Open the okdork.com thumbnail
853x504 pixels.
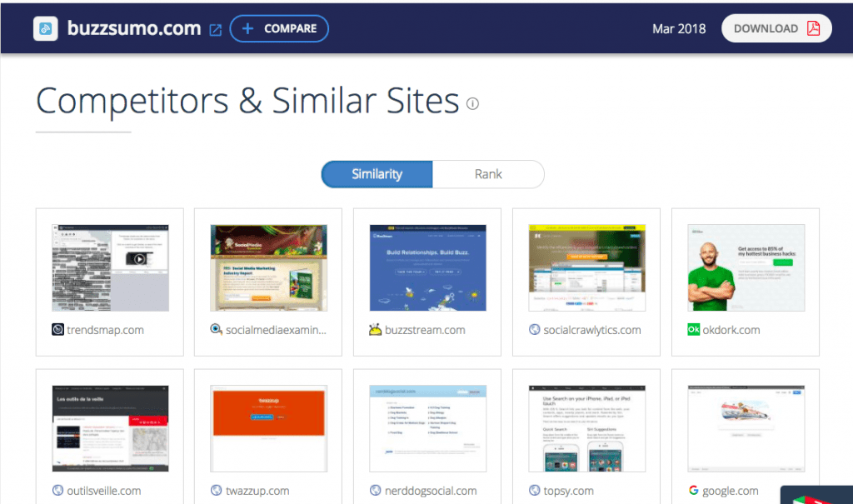(x=746, y=267)
